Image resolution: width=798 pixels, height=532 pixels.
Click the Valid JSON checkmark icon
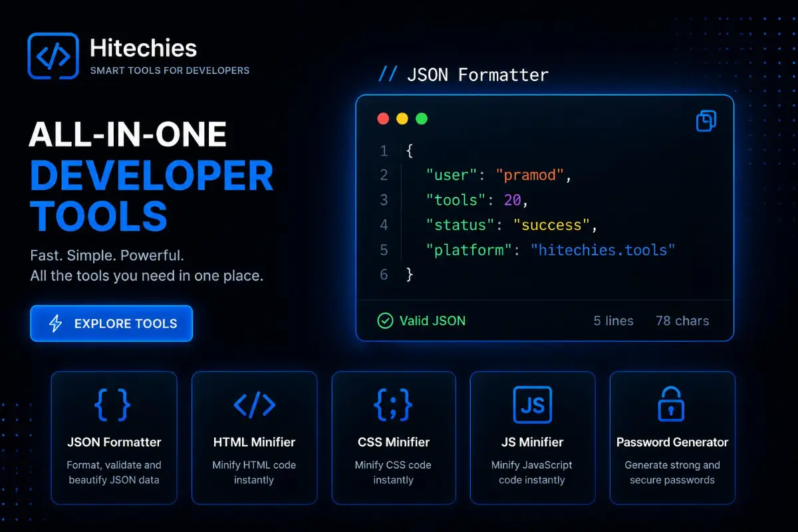tap(385, 321)
